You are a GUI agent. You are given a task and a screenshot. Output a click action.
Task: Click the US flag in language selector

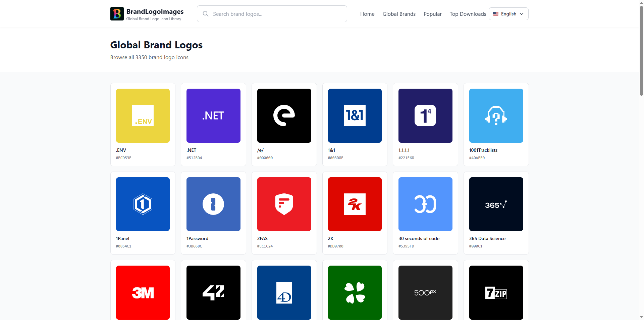(496, 14)
